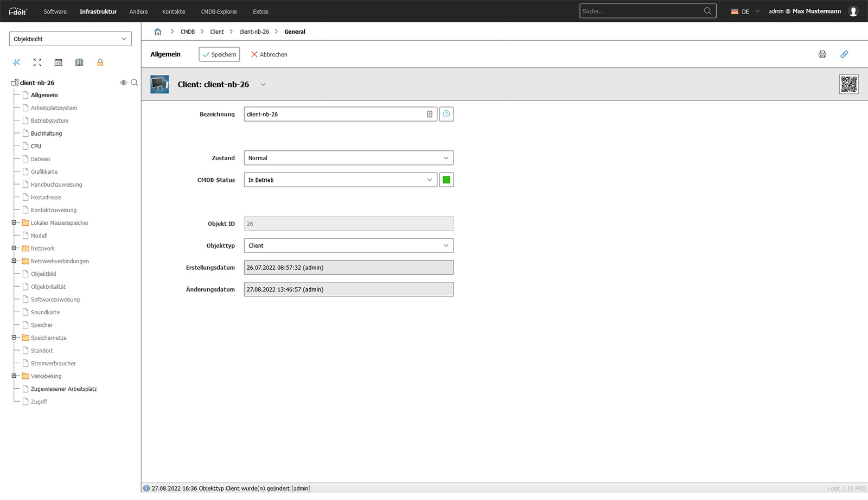Open the CMDB-Status dropdown
Image resolution: width=868 pixels, height=500 pixels.
click(x=340, y=180)
